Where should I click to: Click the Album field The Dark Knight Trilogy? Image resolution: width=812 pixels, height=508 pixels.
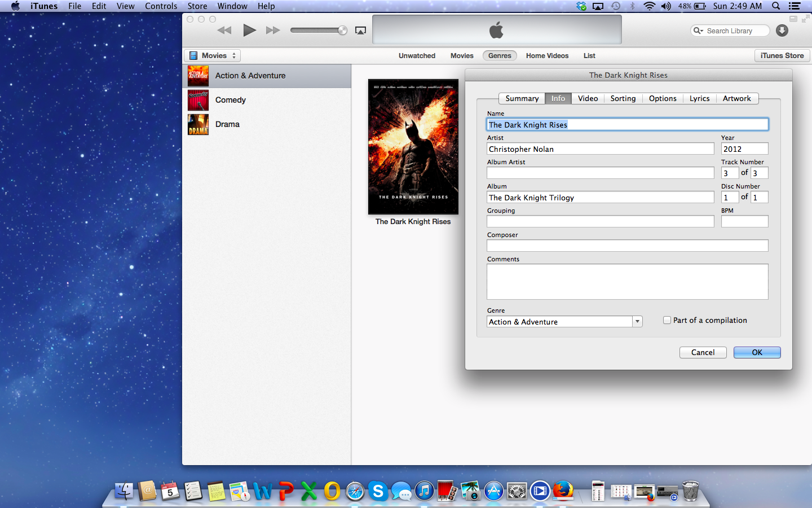[x=601, y=197]
